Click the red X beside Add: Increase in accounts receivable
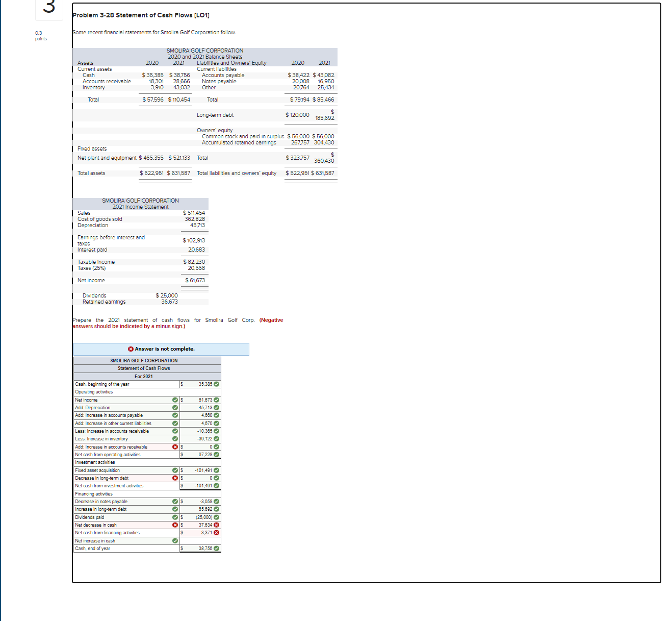Image resolution: width=672 pixels, height=621 pixels. 174,446
